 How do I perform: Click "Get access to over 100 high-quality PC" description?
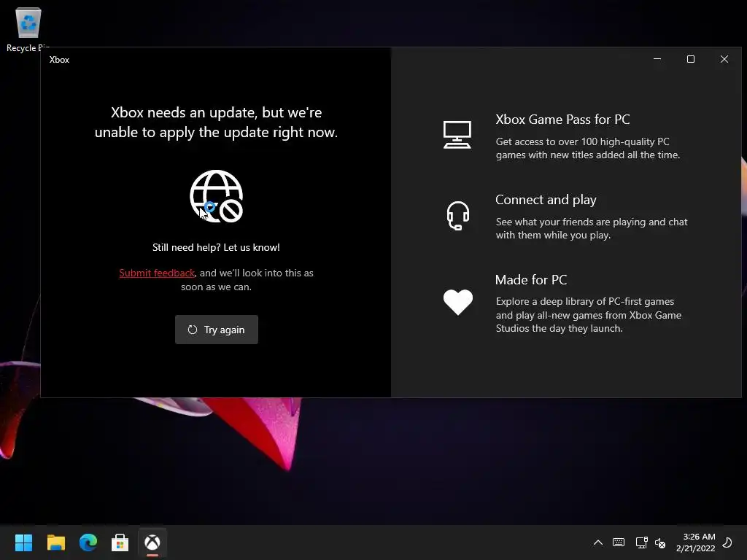point(588,148)
